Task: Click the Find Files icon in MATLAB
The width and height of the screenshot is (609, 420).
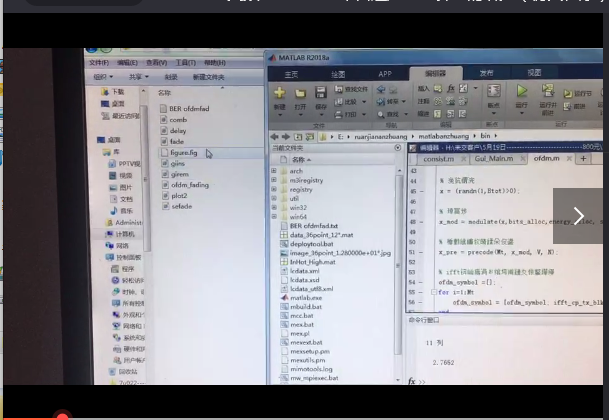Action: point(338,89)
